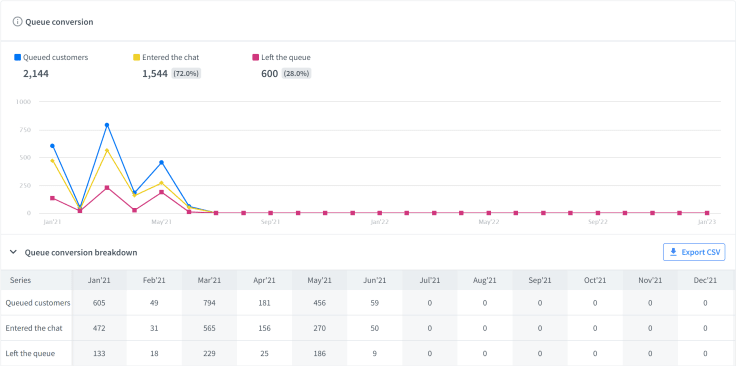Click the Mar'21 column header
736x366 pixels.
pyautogui.click(x=209, y=280)
